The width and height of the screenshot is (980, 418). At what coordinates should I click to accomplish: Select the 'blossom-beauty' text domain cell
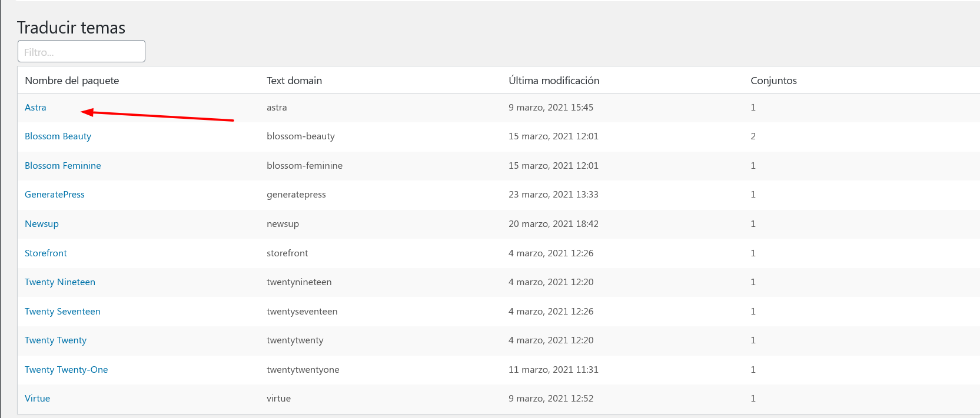[301, 136]
